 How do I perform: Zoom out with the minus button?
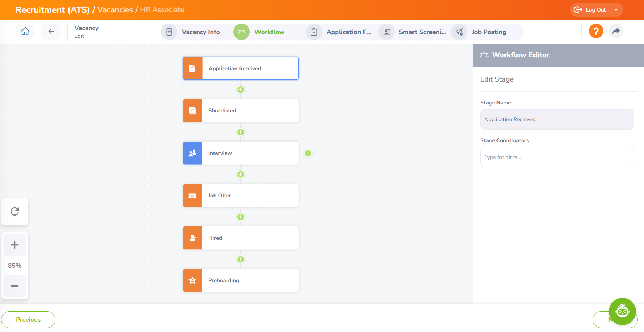click(15, 286)
